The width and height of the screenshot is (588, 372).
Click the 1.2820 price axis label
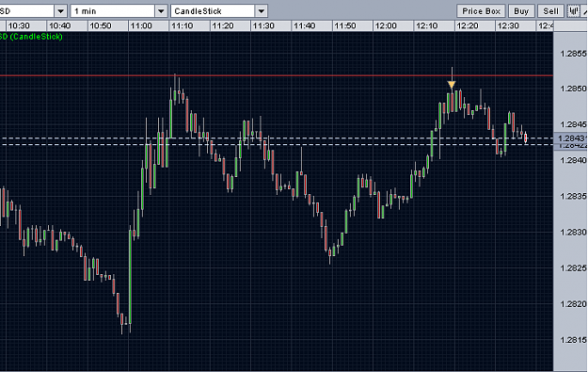click(573, 304)
